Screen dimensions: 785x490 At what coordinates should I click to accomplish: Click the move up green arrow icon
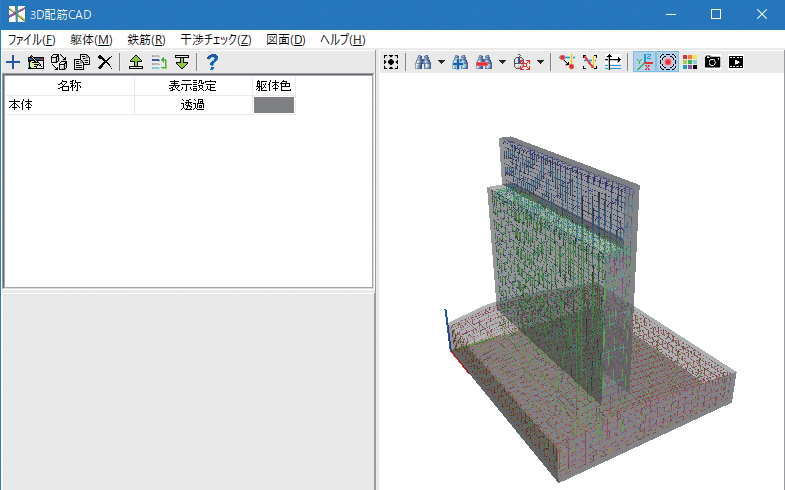[x=136, y=62]
